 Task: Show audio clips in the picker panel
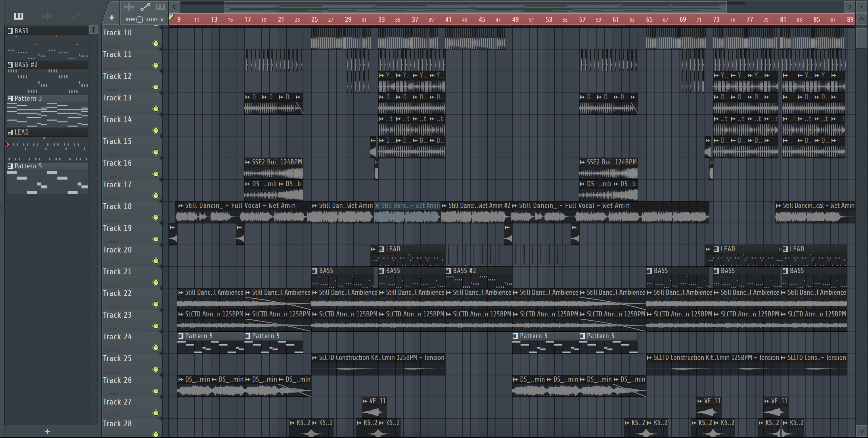tap(47, 16)
